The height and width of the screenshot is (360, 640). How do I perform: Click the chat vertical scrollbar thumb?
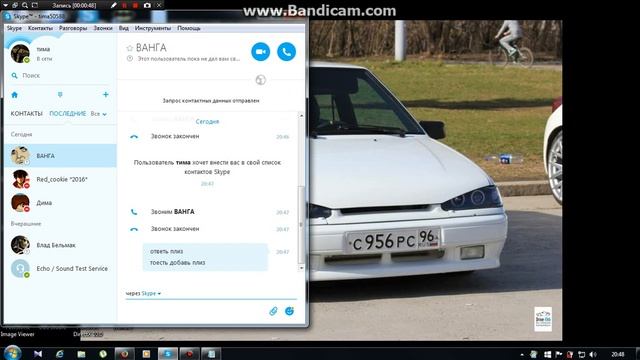pos(301,224)
